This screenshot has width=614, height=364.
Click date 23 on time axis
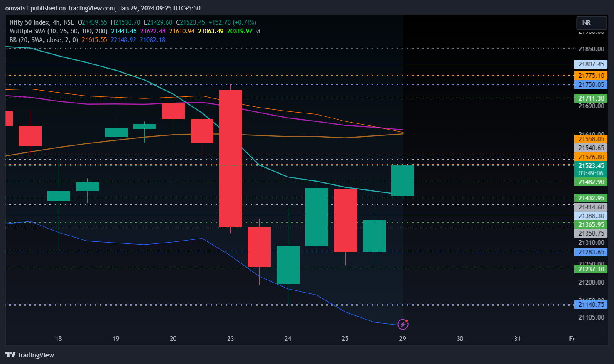pos(230,339)
